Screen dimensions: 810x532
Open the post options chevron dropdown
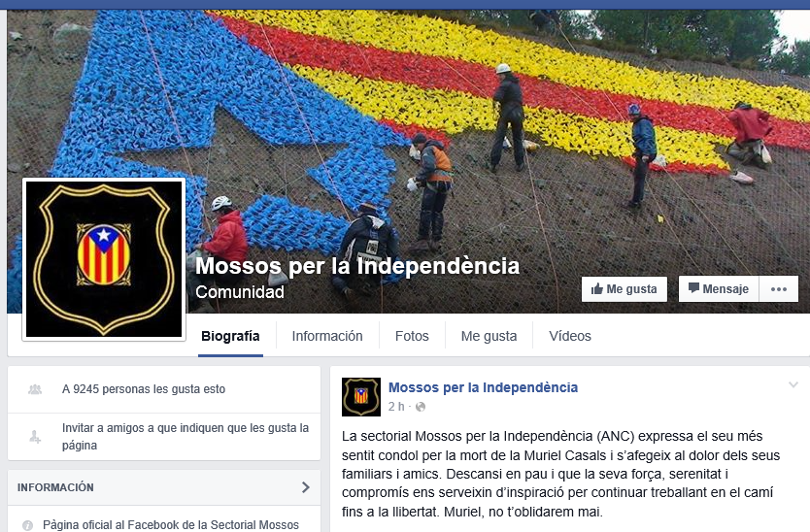[x=793, y=384]
